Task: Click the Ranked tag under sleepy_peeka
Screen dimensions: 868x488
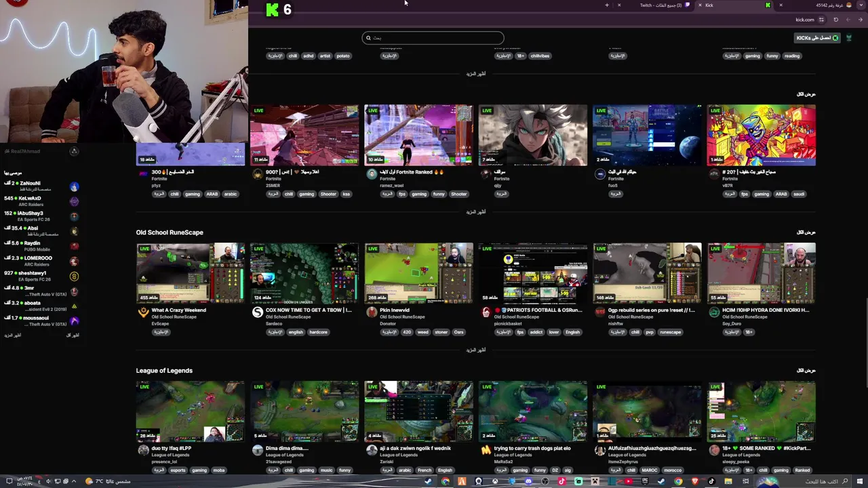Action: [x=802, y=470]
